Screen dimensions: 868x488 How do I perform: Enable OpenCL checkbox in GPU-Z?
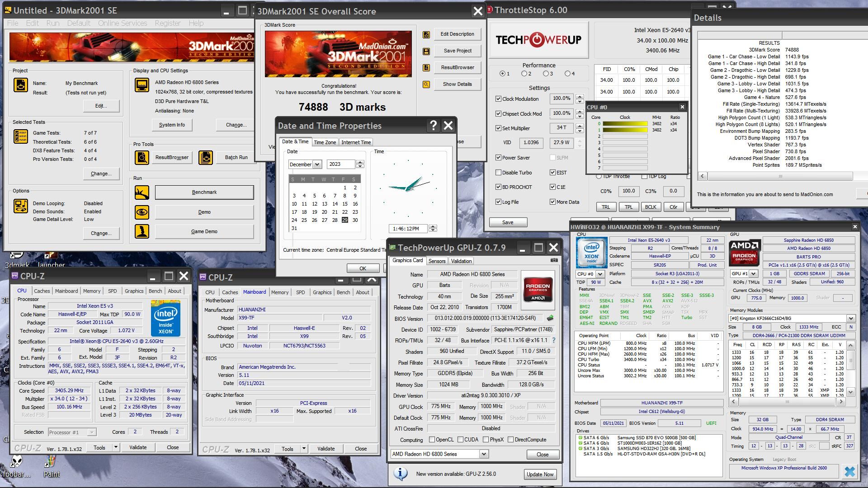[x=432, y=440]
